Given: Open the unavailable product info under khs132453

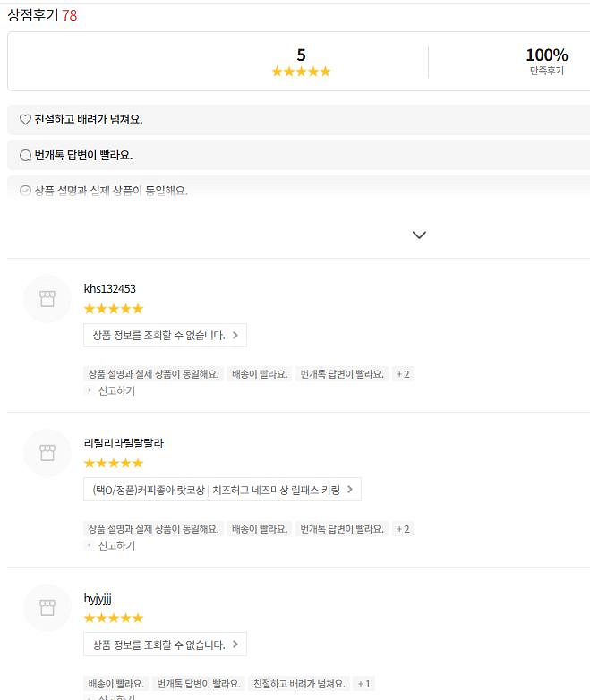Looking at the screenshot, I should pos(165,335).
